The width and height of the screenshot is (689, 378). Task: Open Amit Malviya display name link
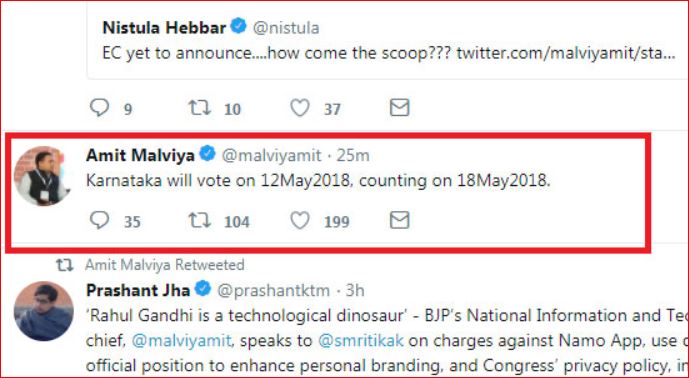tap(140, 155)
